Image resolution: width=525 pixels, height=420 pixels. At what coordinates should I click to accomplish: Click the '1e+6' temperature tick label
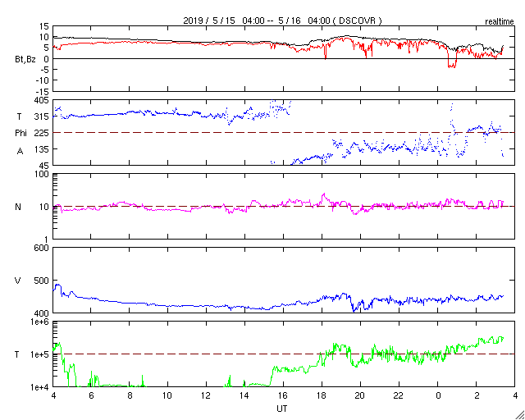pyautogui.click(x=40, y=322)
